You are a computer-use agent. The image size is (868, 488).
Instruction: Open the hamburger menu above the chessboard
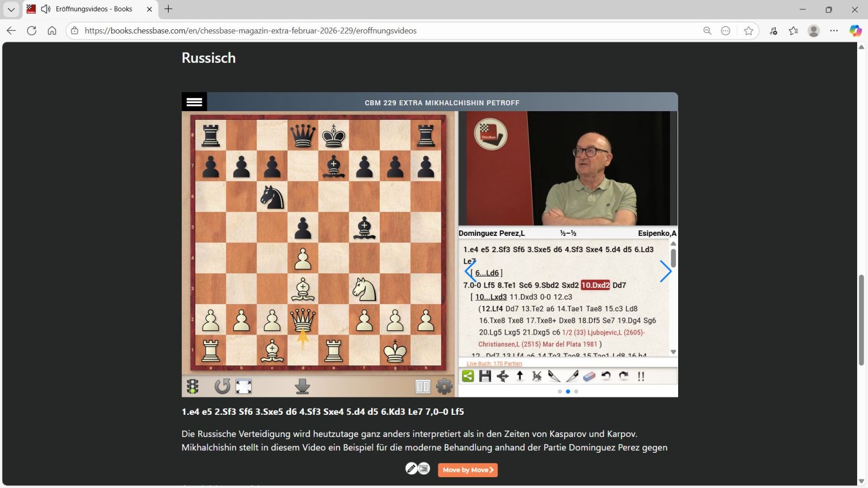click(194, 102)
